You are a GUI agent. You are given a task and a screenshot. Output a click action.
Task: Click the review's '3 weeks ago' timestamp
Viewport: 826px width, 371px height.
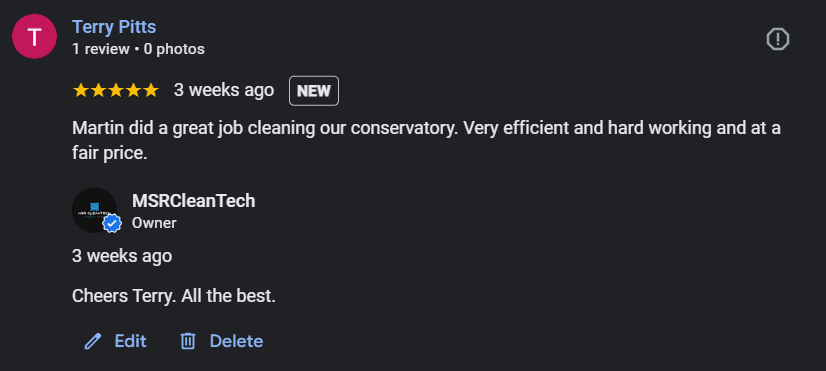pos(224,91)
